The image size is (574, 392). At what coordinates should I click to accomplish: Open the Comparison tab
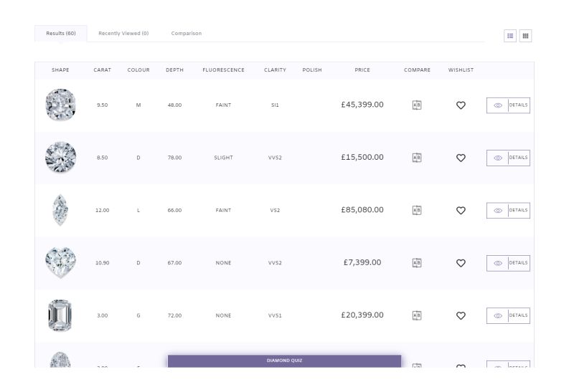187,34
